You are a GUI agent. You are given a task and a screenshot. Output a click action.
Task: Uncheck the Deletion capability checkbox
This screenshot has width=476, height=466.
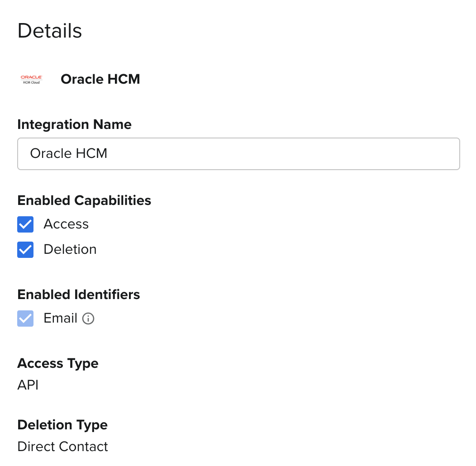click(x=25, y=250)
